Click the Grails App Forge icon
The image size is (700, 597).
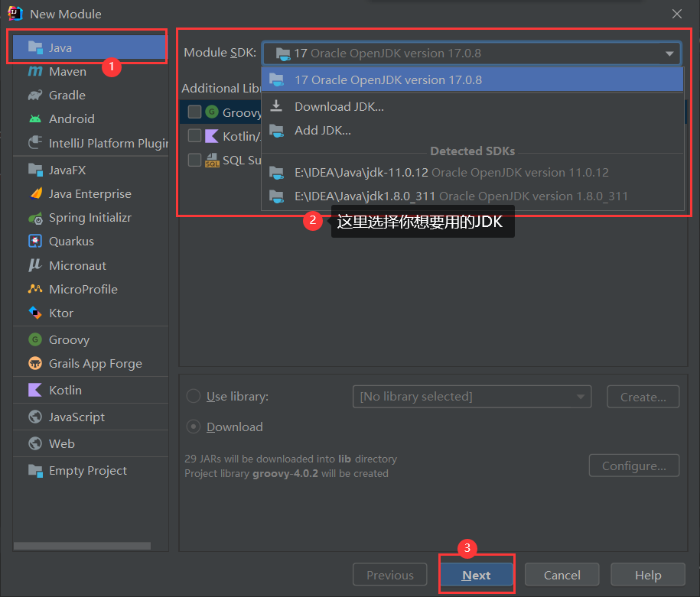tap(35, 363)
